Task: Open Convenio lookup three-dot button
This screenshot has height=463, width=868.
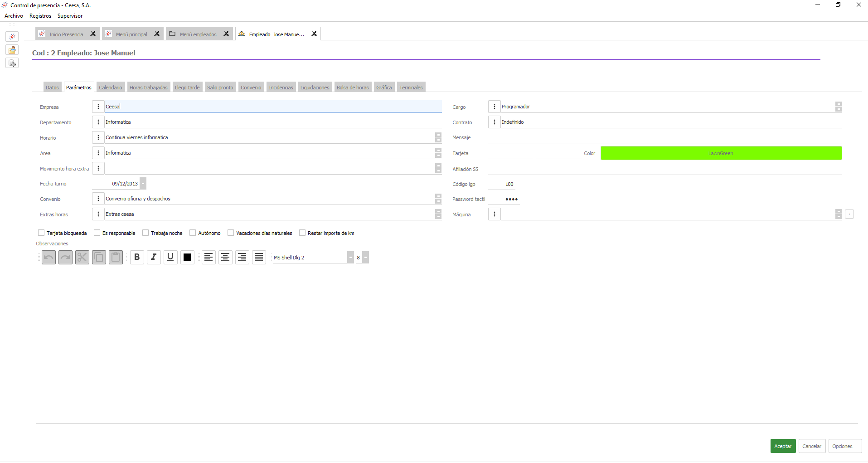Action: pos(98,199)
